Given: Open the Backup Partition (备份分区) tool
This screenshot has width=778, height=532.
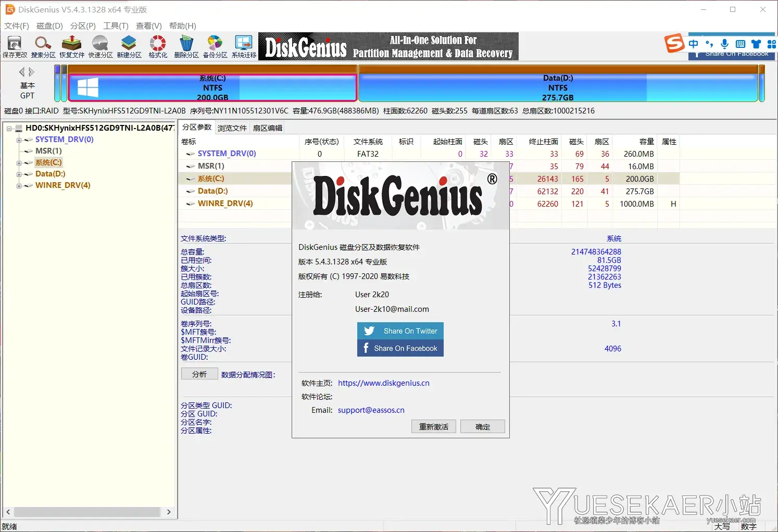Looking at the screenshot, I should coord(215,46).
